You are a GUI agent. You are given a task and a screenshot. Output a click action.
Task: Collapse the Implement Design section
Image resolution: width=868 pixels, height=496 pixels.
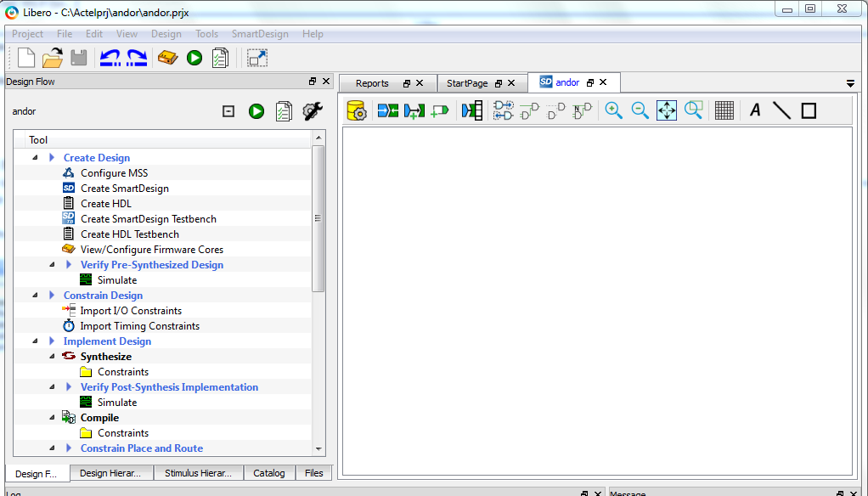click(35, 341)
